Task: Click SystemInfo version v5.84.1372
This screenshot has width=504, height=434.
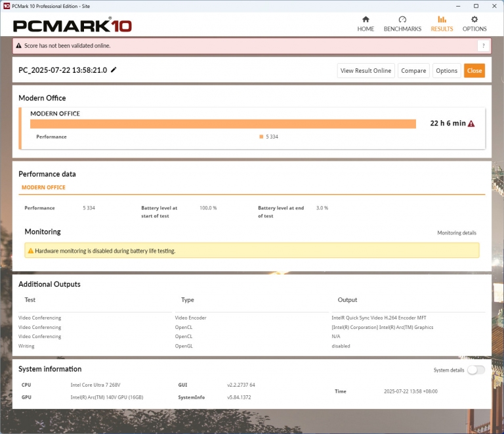Action: coord(239,397)
